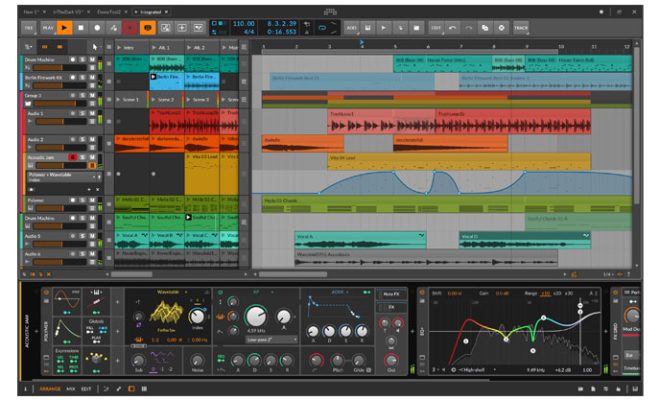
Task: Switch to MIX view
Action: pos(70,389)
